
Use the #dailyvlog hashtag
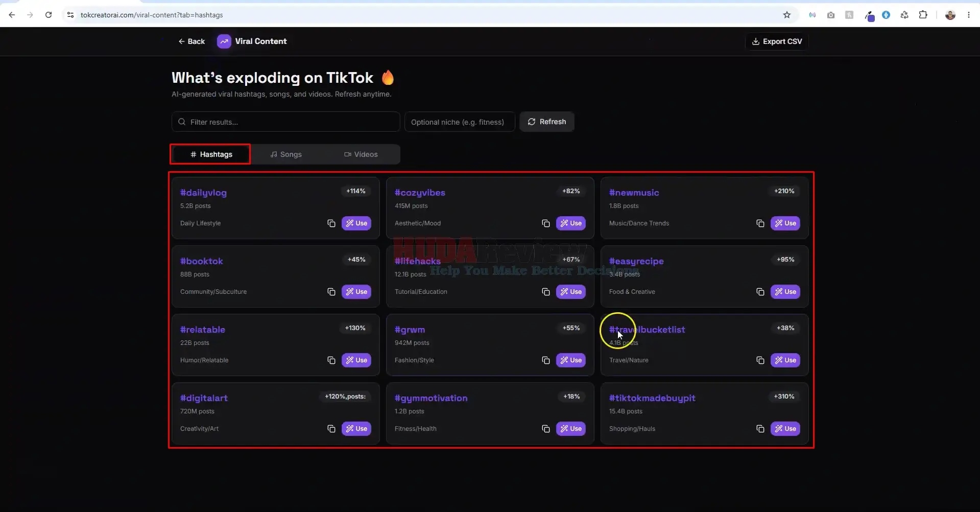point(356,223)
